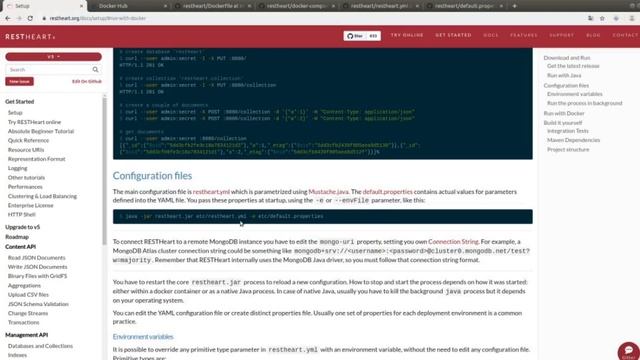Viewport: 640px width, 360px height.
Task: Open Logging in the sidebar
Action: (18, 168)
